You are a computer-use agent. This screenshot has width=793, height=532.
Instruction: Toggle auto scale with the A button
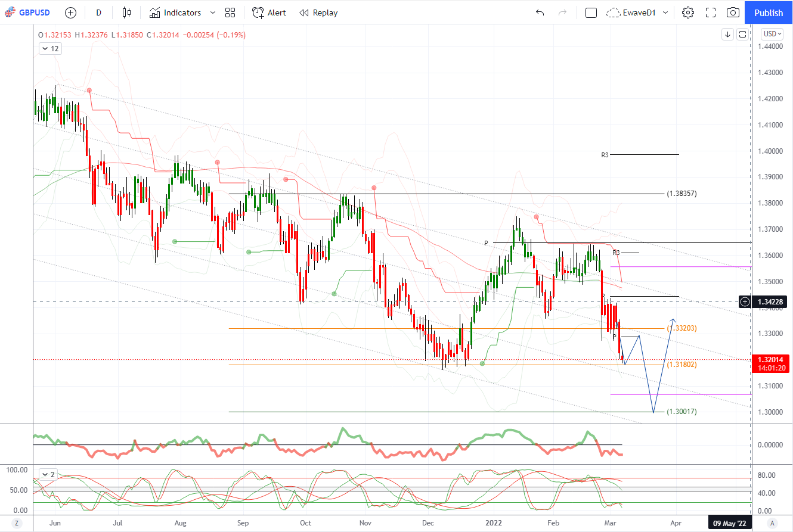(x=772, y=522)
